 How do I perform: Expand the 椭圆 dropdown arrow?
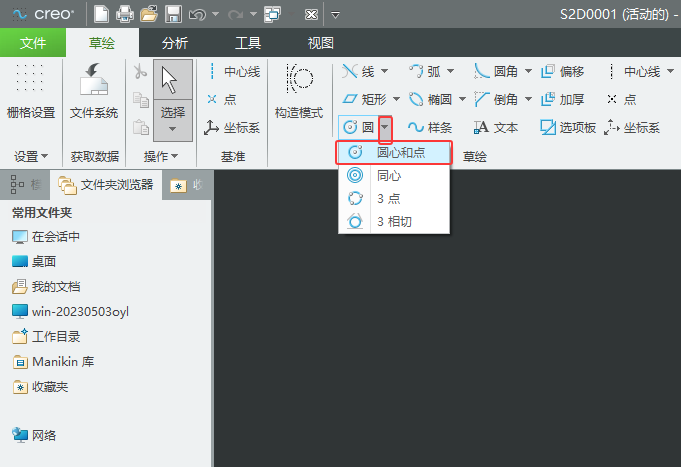pyautogui.click(x=463, y=99)
